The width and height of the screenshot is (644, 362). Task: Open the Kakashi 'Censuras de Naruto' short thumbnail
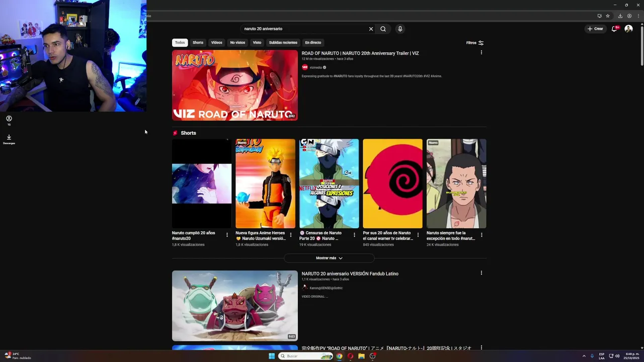click(329, 184)
